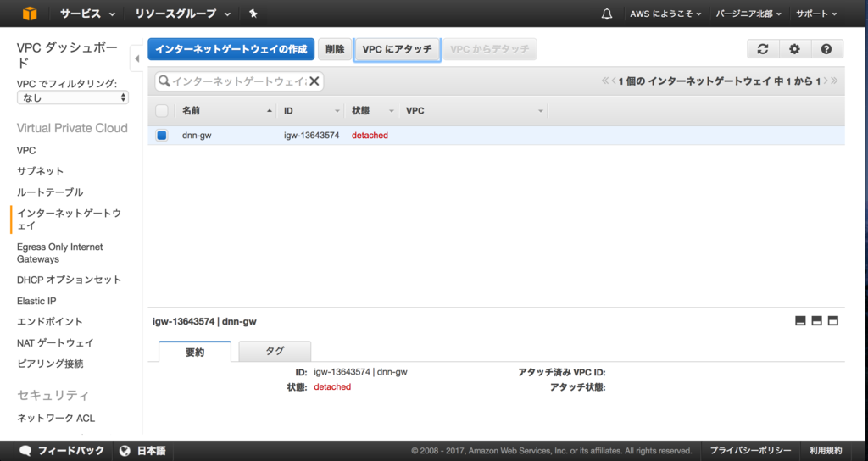Open ネットワーク ACL in sidebar

56,418
